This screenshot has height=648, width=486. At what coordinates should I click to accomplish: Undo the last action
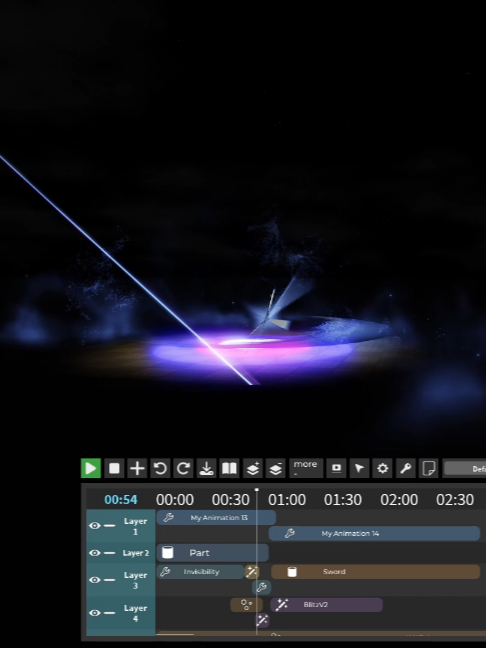(x=160, y=468)
